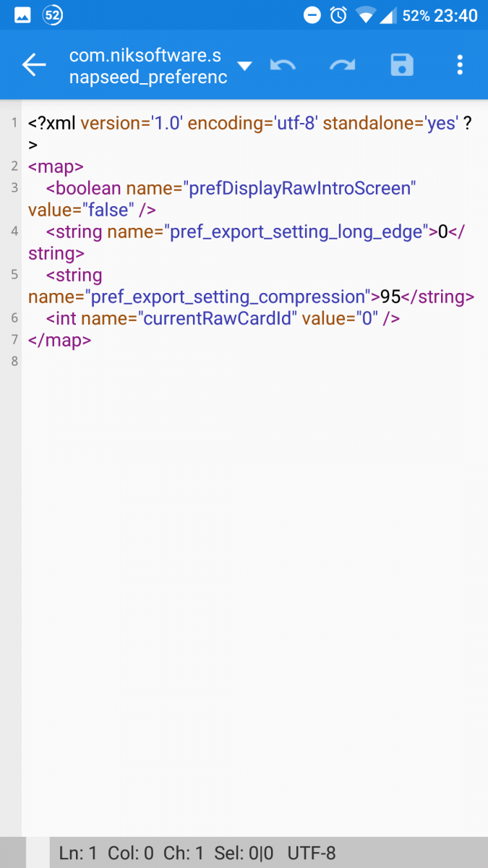Screen dimensions: 488x868
Task: Tap the do-not-disturb status icon
Action: [312, 15]
